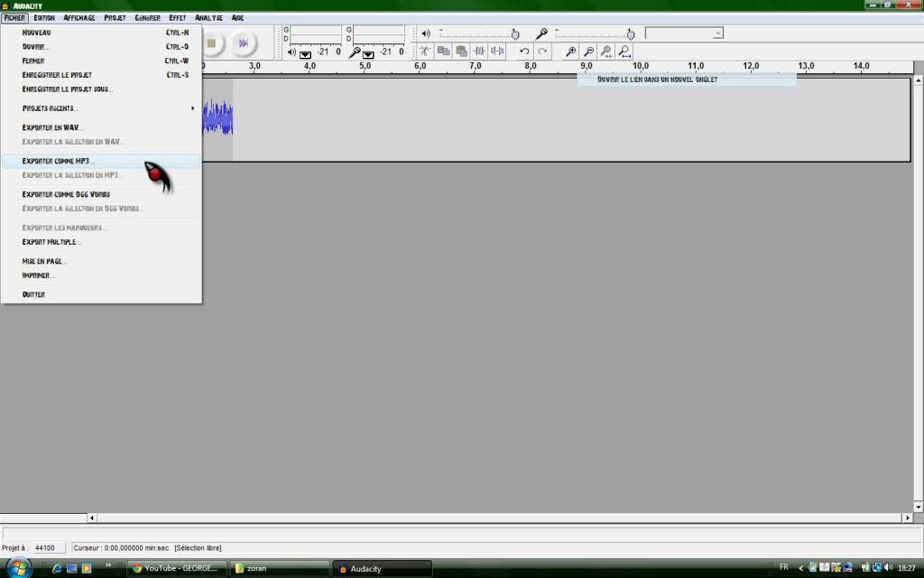Viewport: 924px width, 578px height.
Task: Click the Undo arrow icon
Action: (524, 51)
